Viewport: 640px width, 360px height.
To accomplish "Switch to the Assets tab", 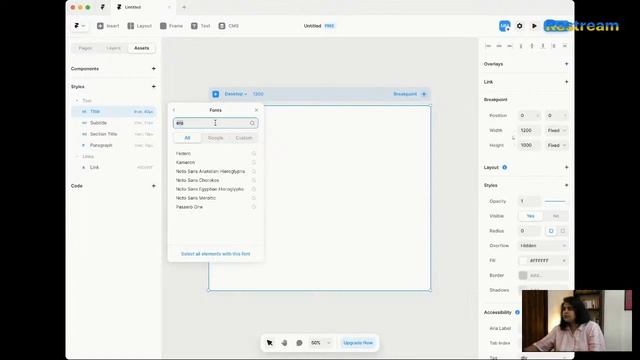I will pos(142,48).
